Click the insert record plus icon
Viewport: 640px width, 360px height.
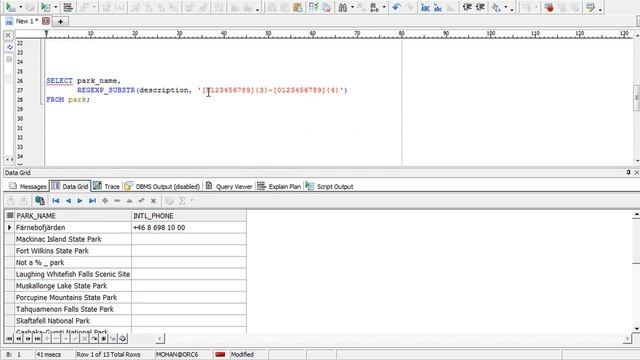click(105, 200)
